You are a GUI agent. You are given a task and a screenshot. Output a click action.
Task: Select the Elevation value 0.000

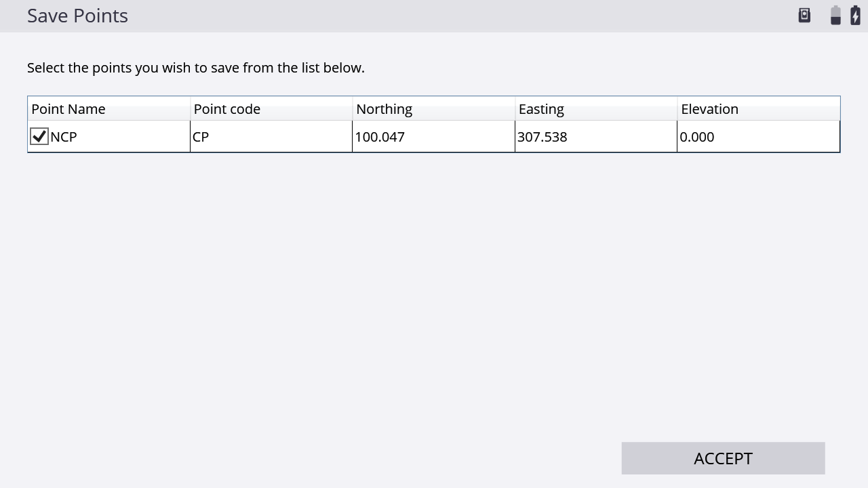click(x=697, y=137)
